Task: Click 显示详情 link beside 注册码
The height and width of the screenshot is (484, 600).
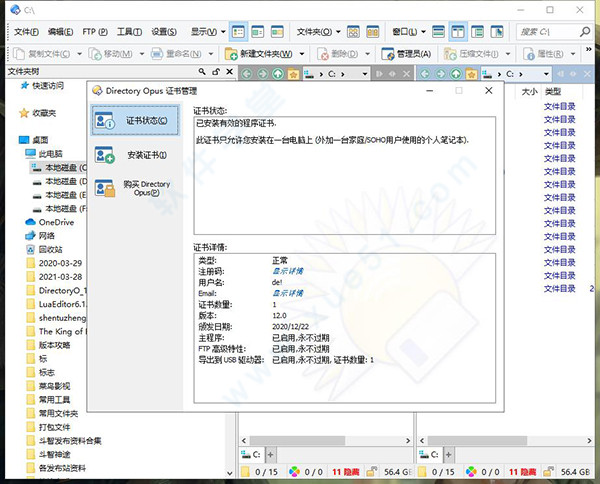Action: pos(287,271)
